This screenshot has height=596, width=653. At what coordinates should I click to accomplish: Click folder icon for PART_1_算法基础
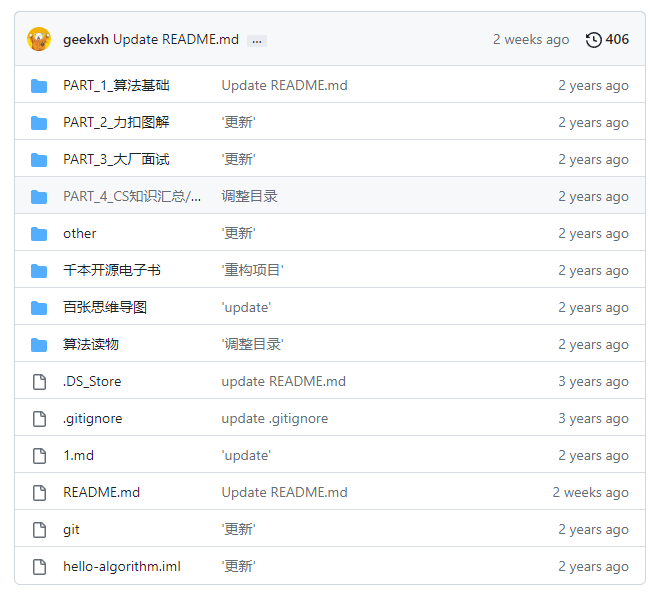point(39,86)
